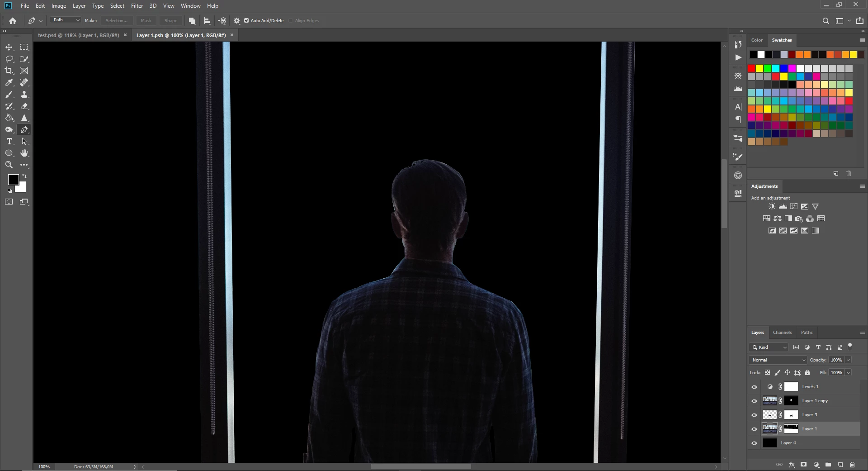Viewport: 868px width, 471px height.
Task: Toggle lock all for the layer
Action: click(807, 372)
